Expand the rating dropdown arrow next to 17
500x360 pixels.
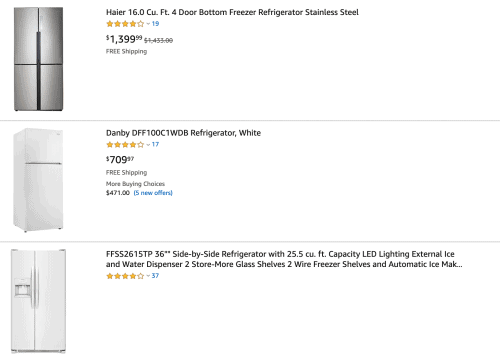click(x=148, y=145)
